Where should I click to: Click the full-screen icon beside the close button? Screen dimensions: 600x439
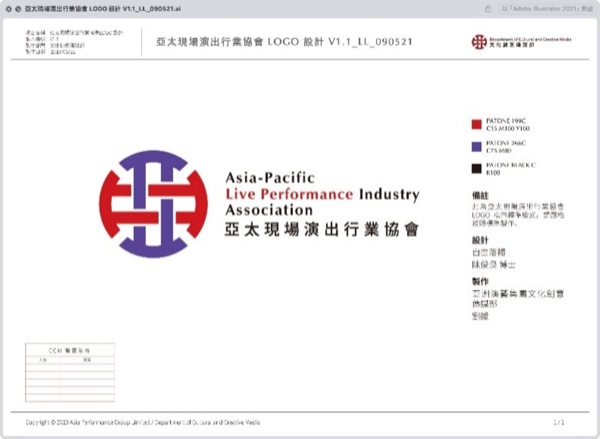click(x=18, y=9)
